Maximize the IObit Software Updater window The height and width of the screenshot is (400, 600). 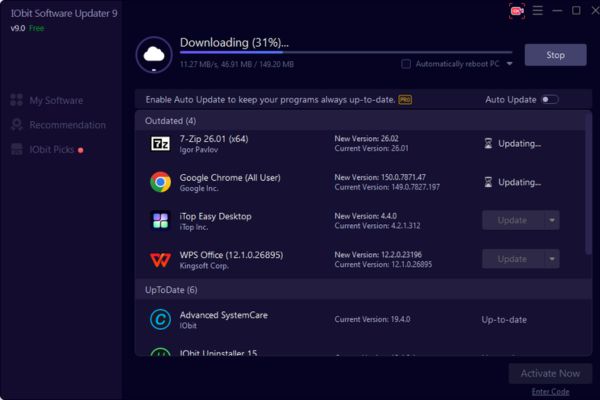(x=576, y=11)
